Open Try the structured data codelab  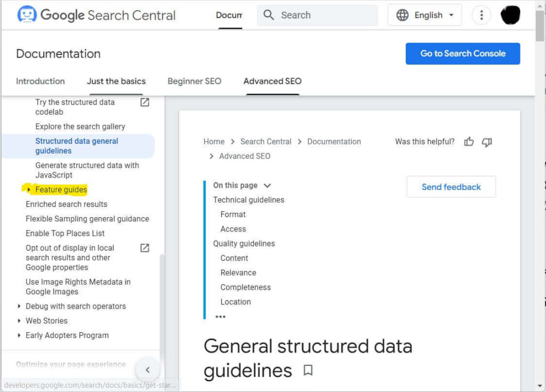tap(75, 107)
